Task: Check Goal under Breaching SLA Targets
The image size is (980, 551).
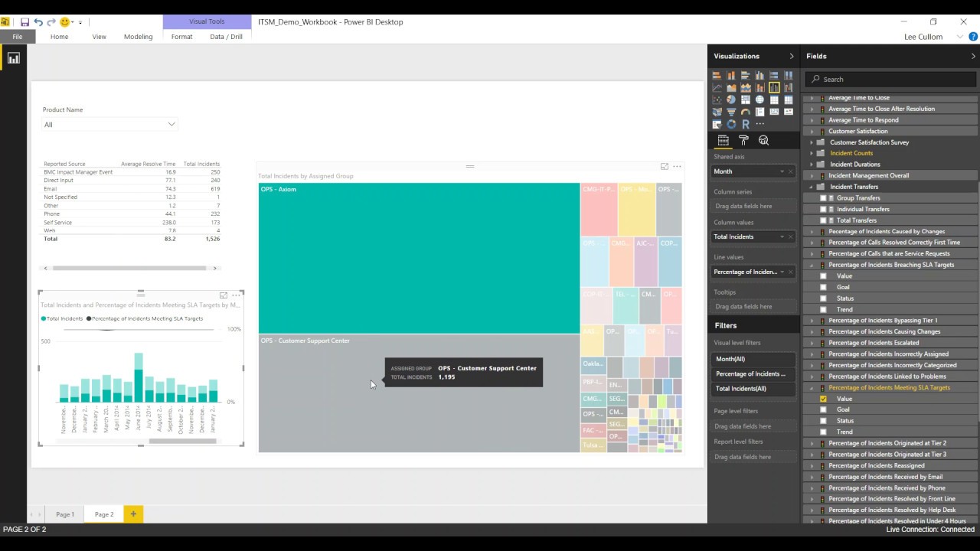Action: pyautogui.click(x=823, y=287)
